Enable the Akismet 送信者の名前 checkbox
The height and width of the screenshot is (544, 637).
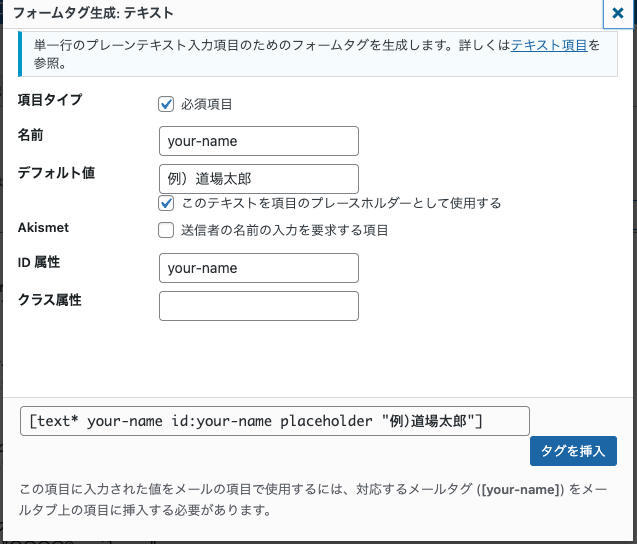pyautogui.click(x=166, y=230)
